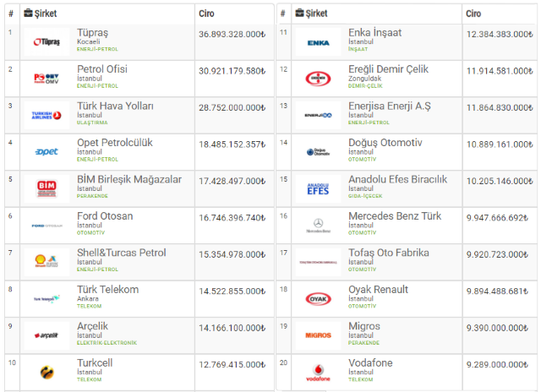Click the Oyak Renault logo
The image size is (541, 392).
coord(318,299)
